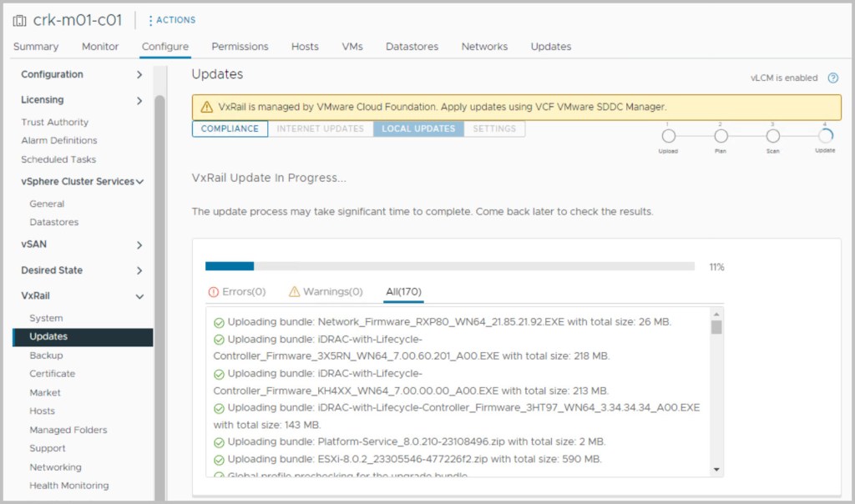This screenshot has height=504, width=855.
Task: Click the red Errors(0) filter
Action: 237,292
